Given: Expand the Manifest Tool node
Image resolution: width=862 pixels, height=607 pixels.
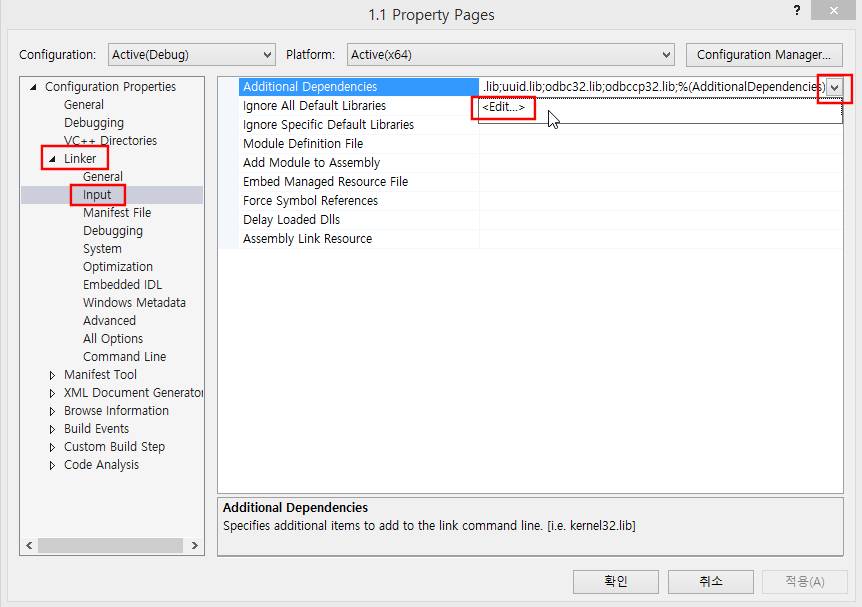Looking at the screenshot, I should (53, 375).
